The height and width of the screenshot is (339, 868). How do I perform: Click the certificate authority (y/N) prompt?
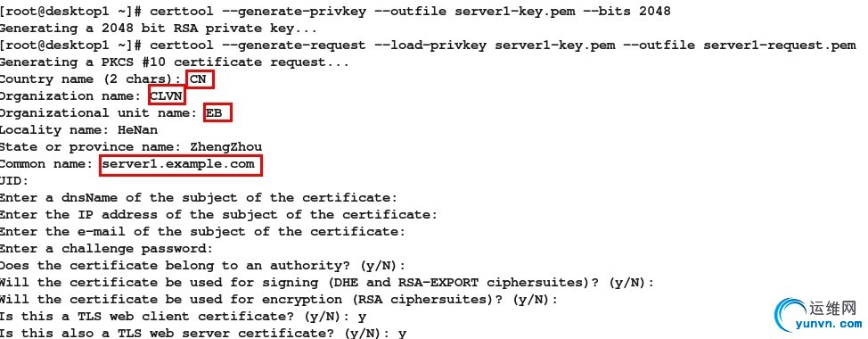202,265
